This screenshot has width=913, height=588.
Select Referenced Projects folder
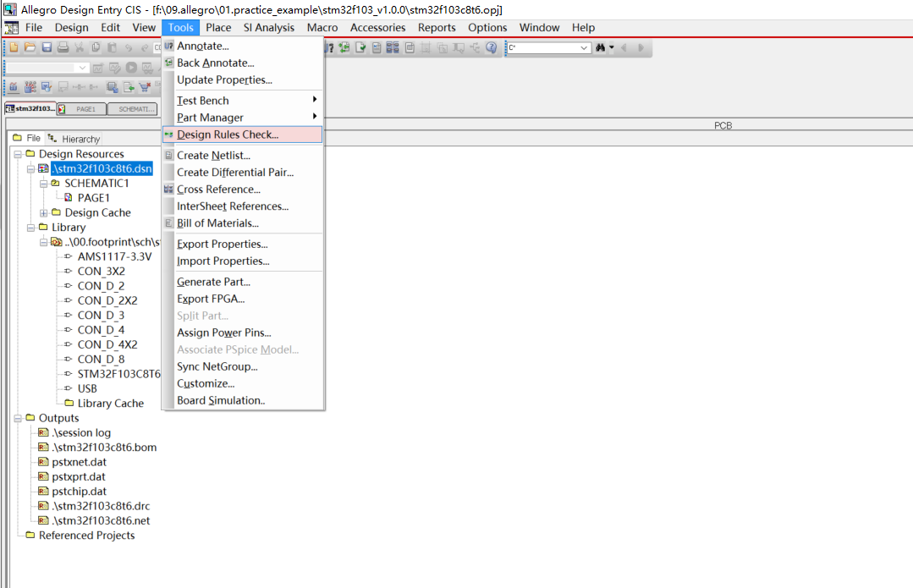[87, 536]
